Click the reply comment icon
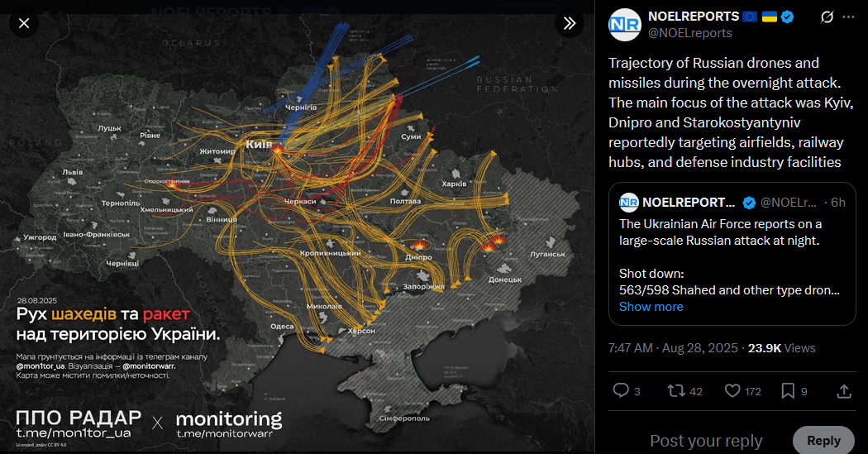 pyautogui.click(x=621, y=391)
